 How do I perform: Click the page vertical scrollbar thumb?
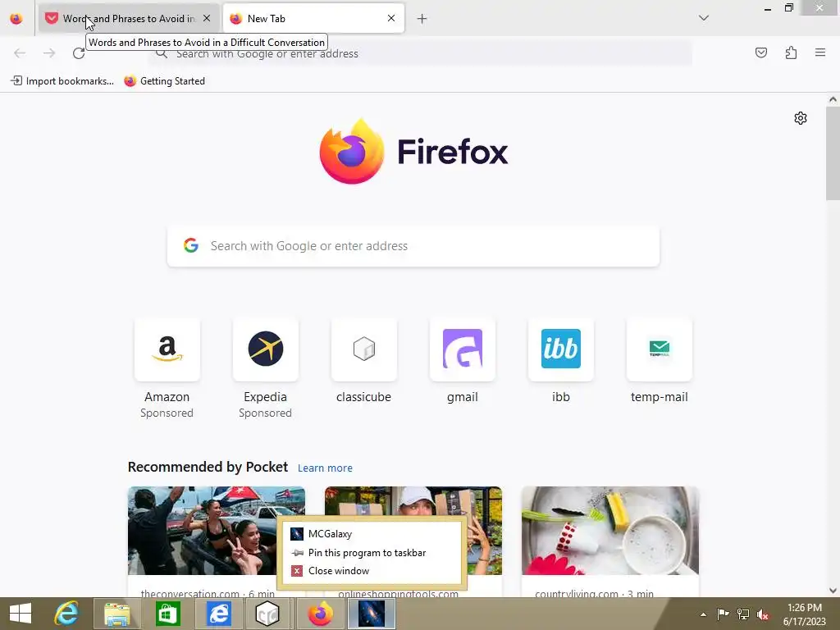[x=833, y=153]
